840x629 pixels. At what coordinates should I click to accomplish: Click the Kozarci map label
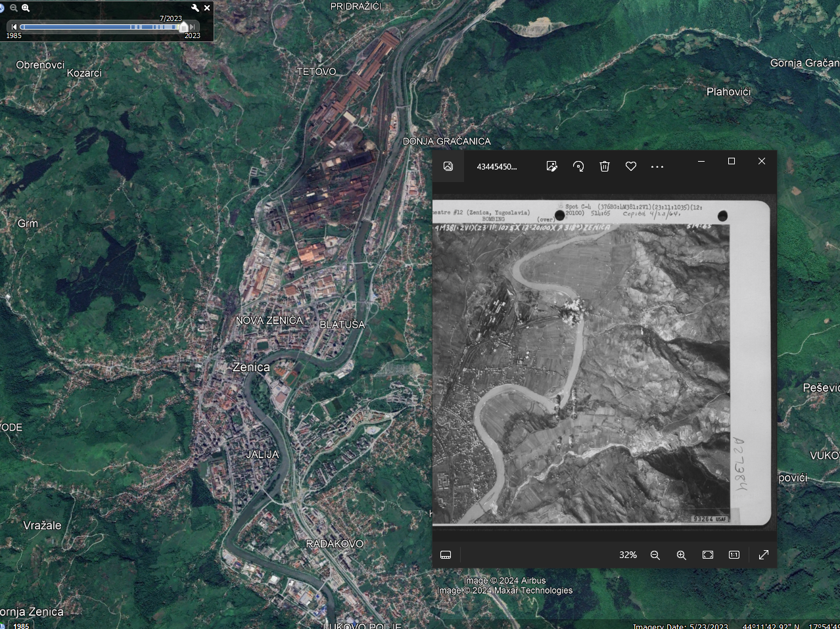[x=84, y=73]
